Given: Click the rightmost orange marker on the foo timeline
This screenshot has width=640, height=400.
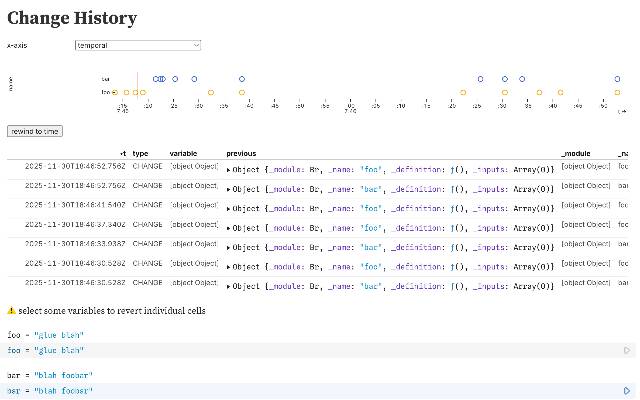Looking at the screenshot, I should coord(617,92).
